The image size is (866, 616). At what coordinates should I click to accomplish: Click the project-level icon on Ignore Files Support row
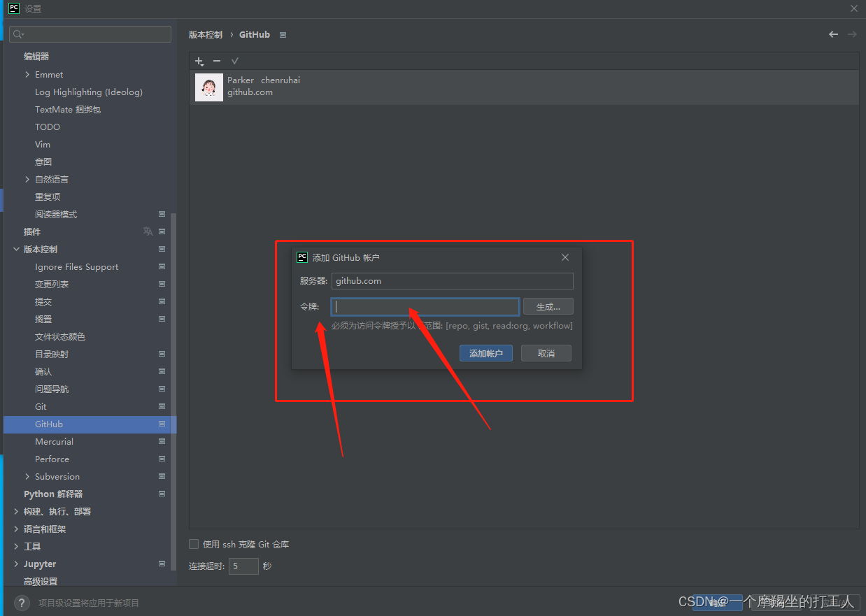[x=162, y=266]
